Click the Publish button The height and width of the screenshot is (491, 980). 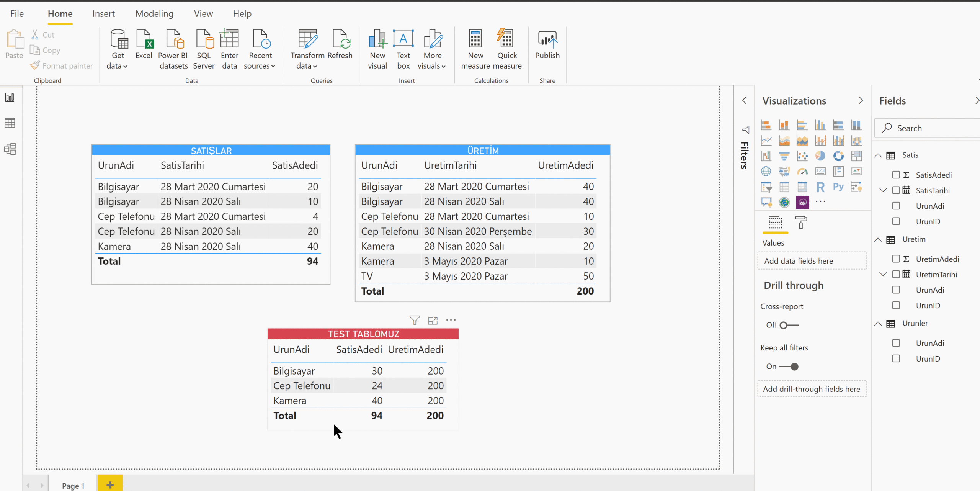(547, 44)
